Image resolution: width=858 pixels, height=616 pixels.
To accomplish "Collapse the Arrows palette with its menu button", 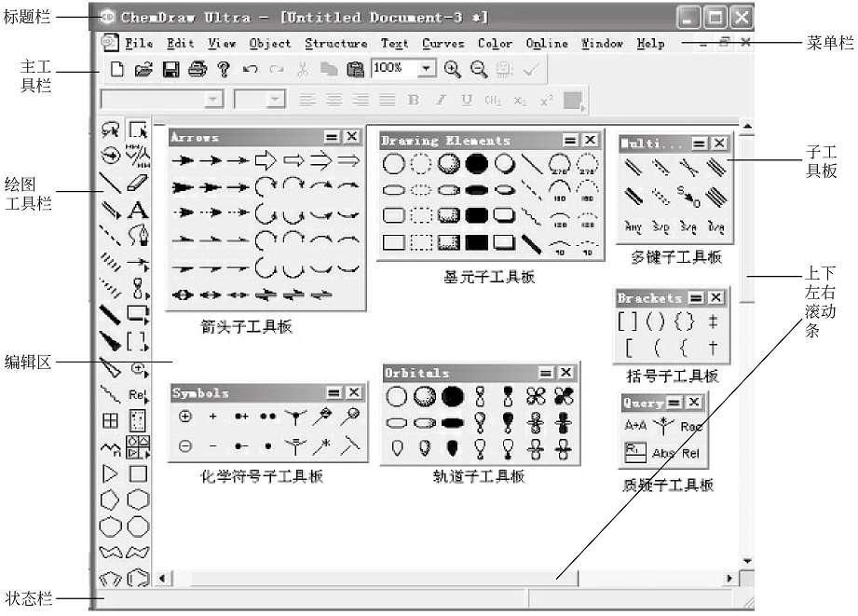I will coord(332,136).
